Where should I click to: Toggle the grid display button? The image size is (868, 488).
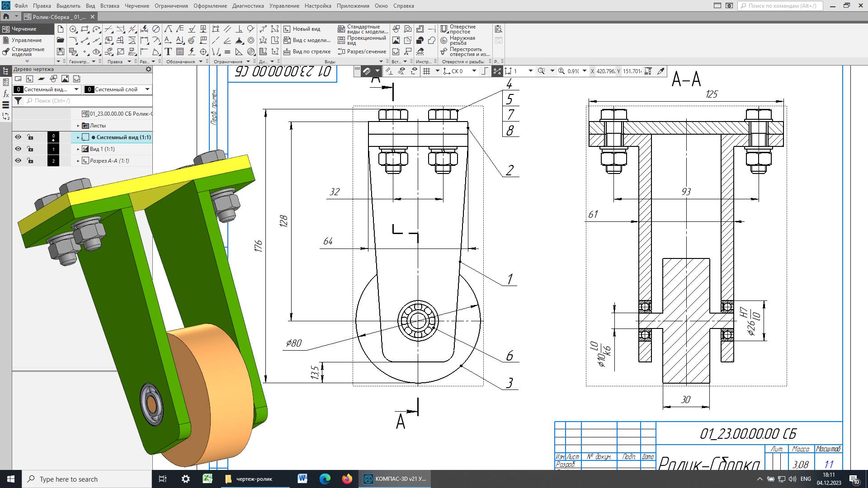click(x=426, y=71)
